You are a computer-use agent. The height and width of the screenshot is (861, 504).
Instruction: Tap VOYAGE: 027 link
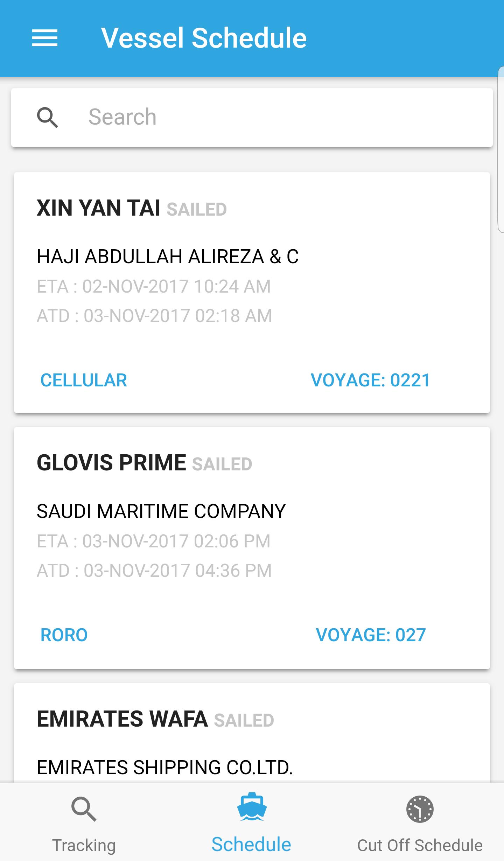(x=371, y=635)
